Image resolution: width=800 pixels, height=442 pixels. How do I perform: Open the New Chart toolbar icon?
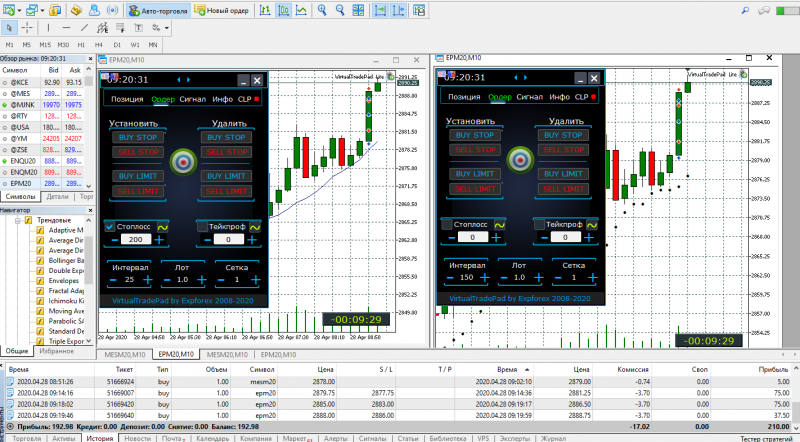(9, 10)
